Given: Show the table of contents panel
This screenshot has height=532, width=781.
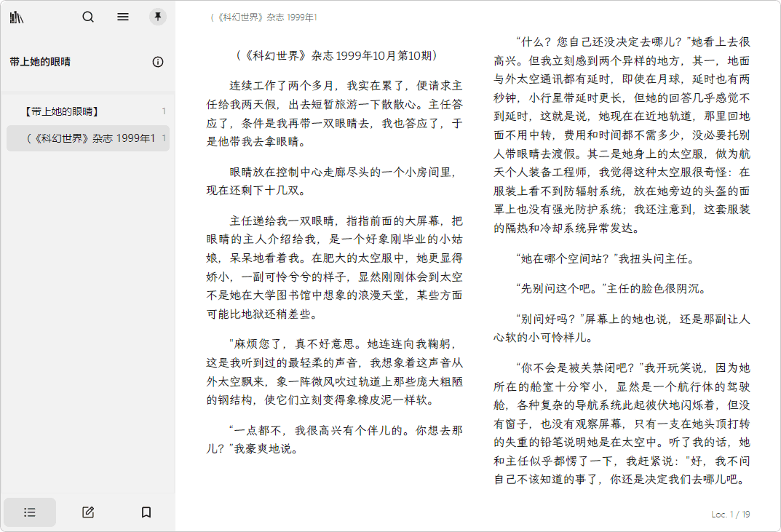Looking at the screenshot, I should click(x=30, y=512).
